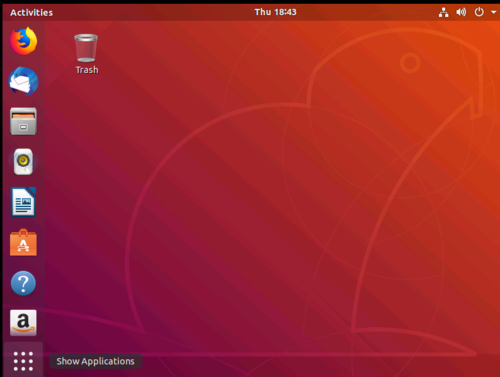Click the Show Applications grid button
The width and height of the screenshot is (500, 377).
[23, 361]
